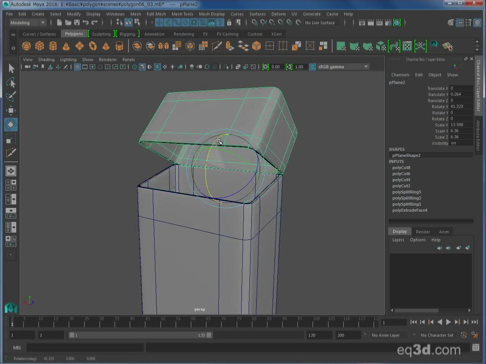The image size is (486, 364).
Task: Click the play backward button
Action: (x=440, y=322)
